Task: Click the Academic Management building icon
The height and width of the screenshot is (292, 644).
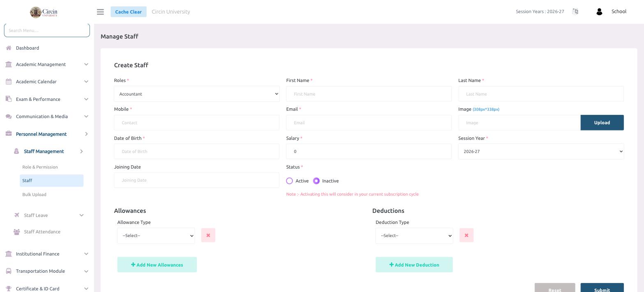Action: coord(9,64)
